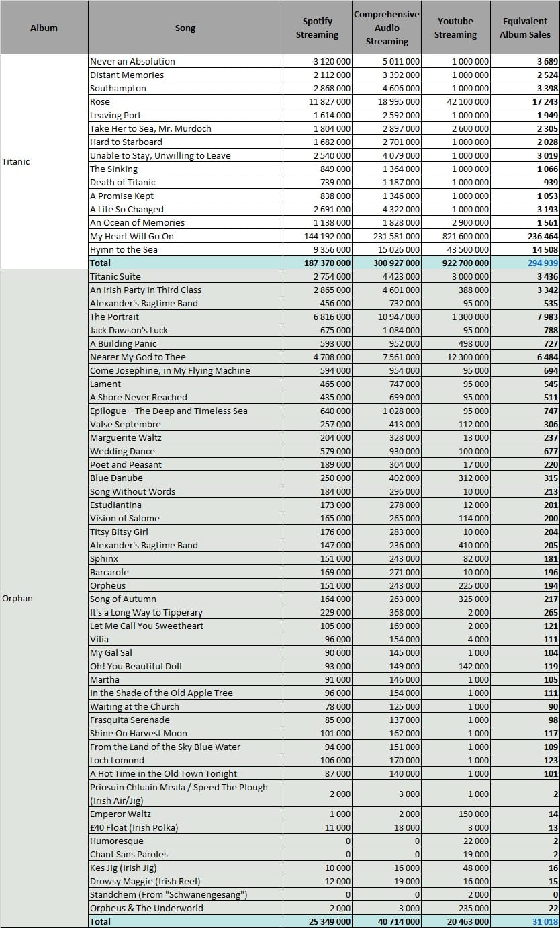
Task: Select Marguerite Waltz song
Action: [126, 437]
